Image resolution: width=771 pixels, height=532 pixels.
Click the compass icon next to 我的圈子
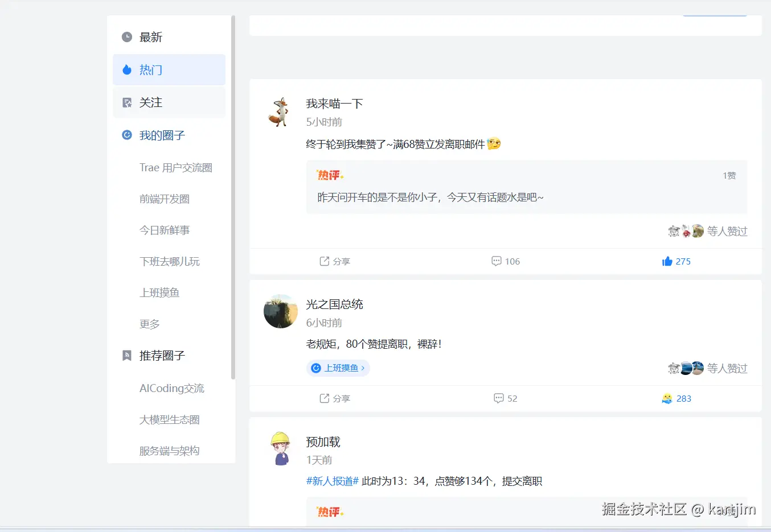pos(126,135)
